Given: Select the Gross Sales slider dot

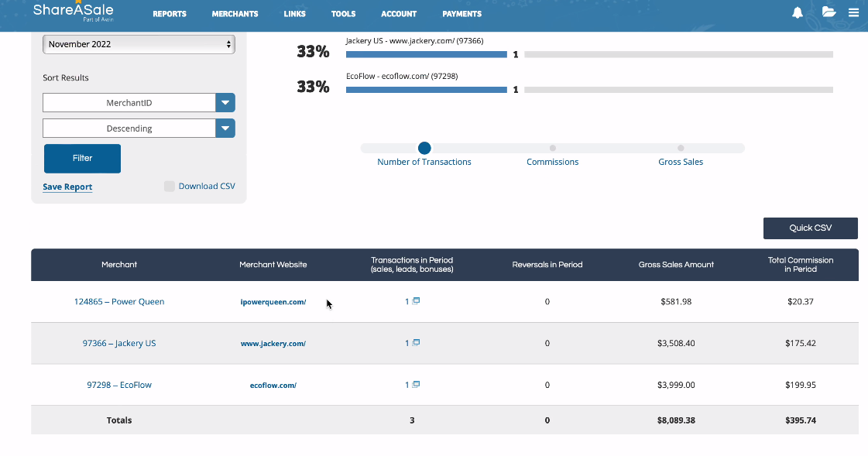Looking at the screenshot, I should 681,149.
